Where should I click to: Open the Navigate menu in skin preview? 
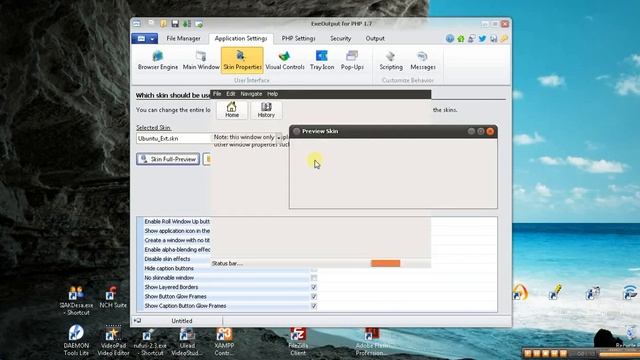click(251, 94)
